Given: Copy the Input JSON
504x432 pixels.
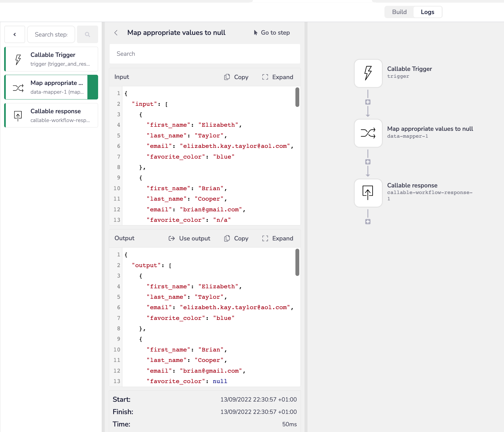Looking at the screenshot, I should tap(236, 77).
